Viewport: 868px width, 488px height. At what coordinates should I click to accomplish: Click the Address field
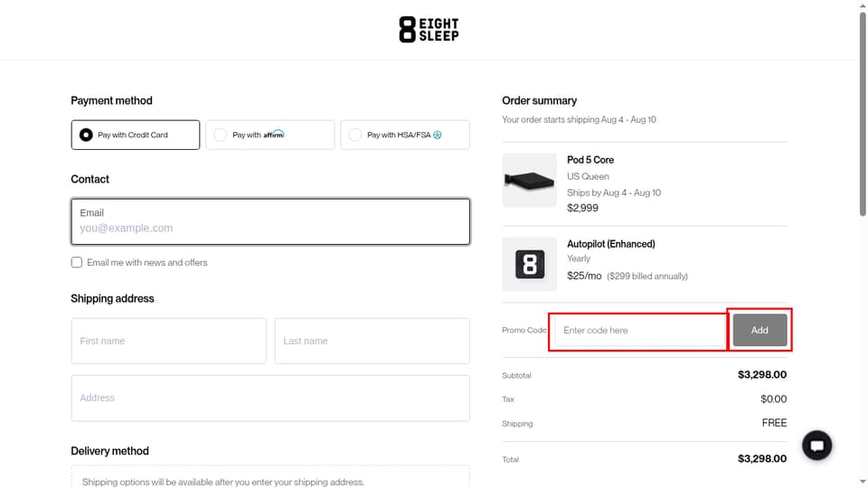click(x=270, y=399)
